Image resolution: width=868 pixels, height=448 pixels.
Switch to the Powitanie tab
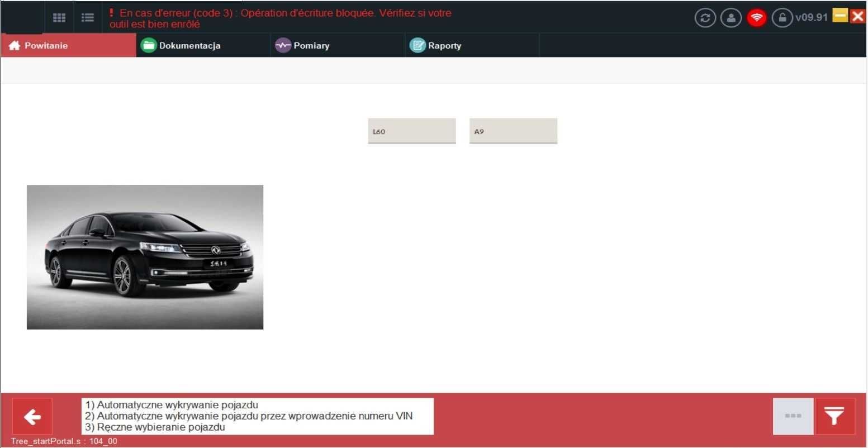click(x=68, y=45)
